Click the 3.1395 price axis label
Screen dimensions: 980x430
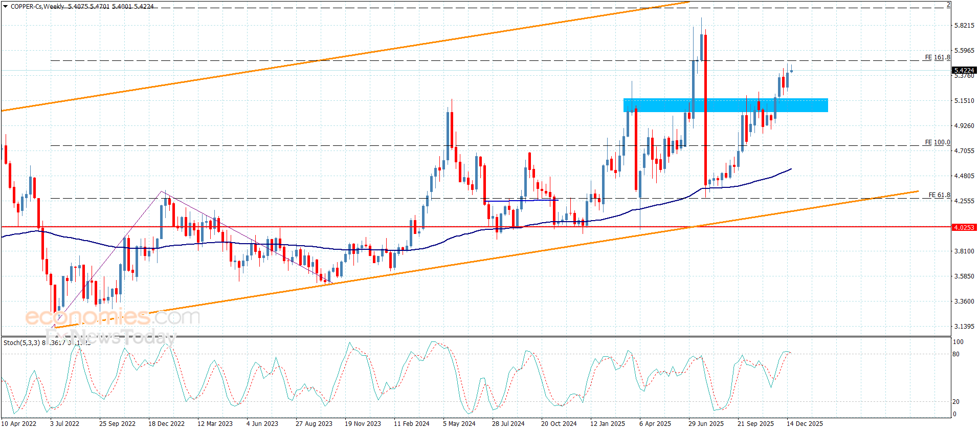coord(964,327)
